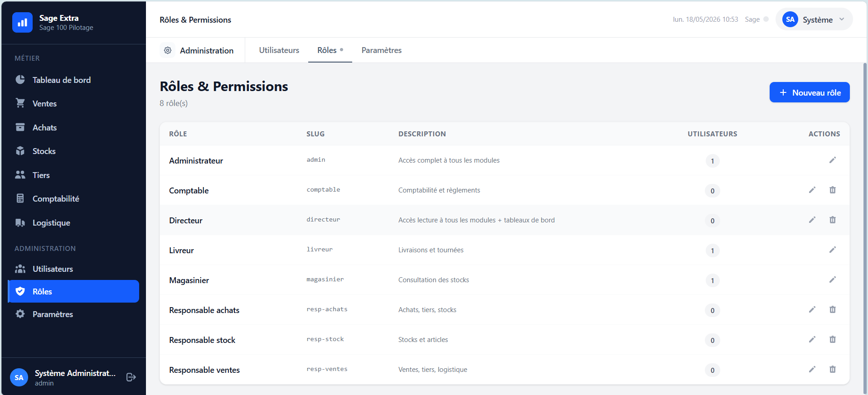Click 'Accès complet à tous les modules' description

pos(449,160)
